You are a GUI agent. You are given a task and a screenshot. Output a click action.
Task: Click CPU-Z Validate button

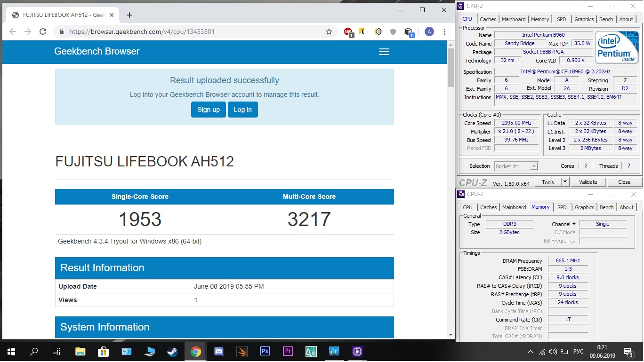pyautogui.click(x=588, y=182)
